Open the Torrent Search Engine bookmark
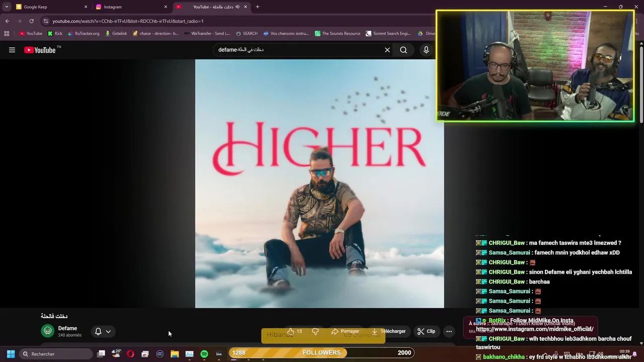The height and width of the screenshot is (362, 644). pyautogui.click(x=388, y=34)
